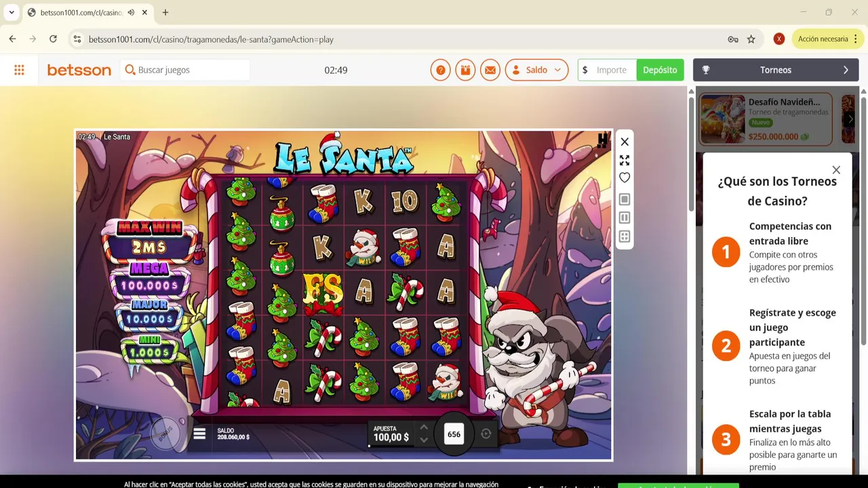Click the 656 spin button

454,434
